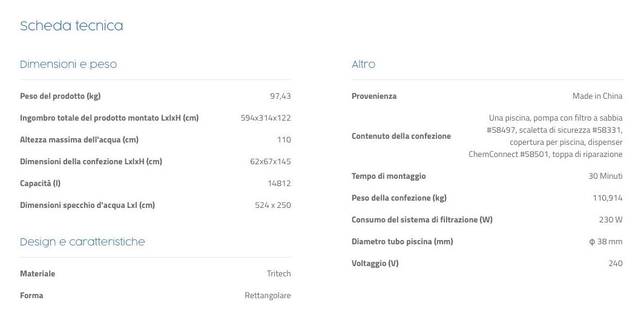Select the Made in China text
Screen dimensions: 644x320
point(597,96)
